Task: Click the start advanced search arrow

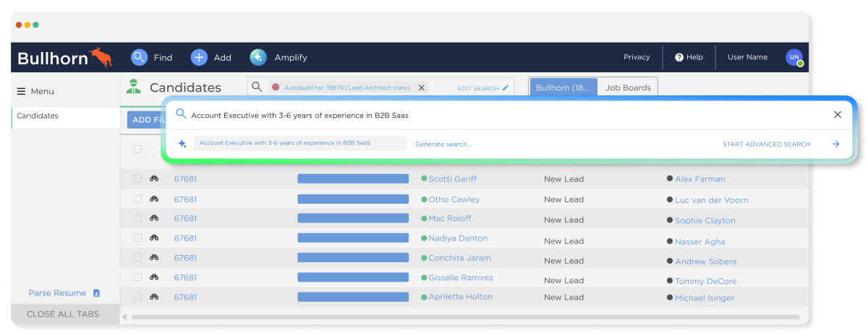Action: 836,144
